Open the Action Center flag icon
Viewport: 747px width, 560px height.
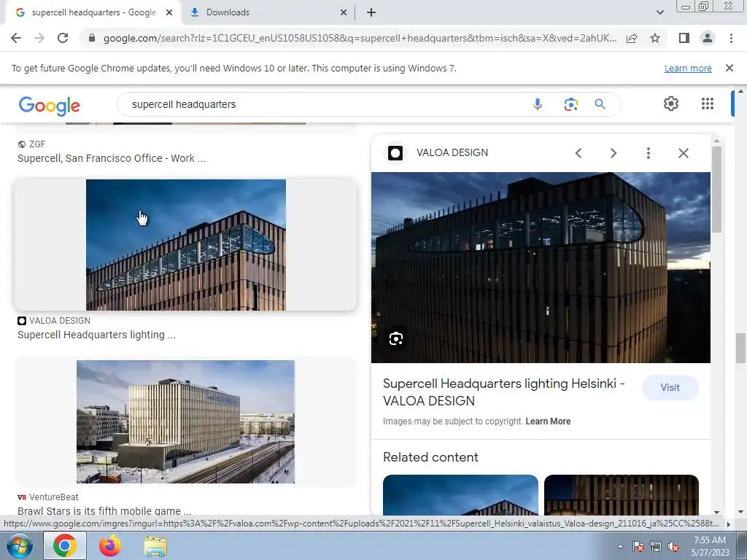[638, 546]
